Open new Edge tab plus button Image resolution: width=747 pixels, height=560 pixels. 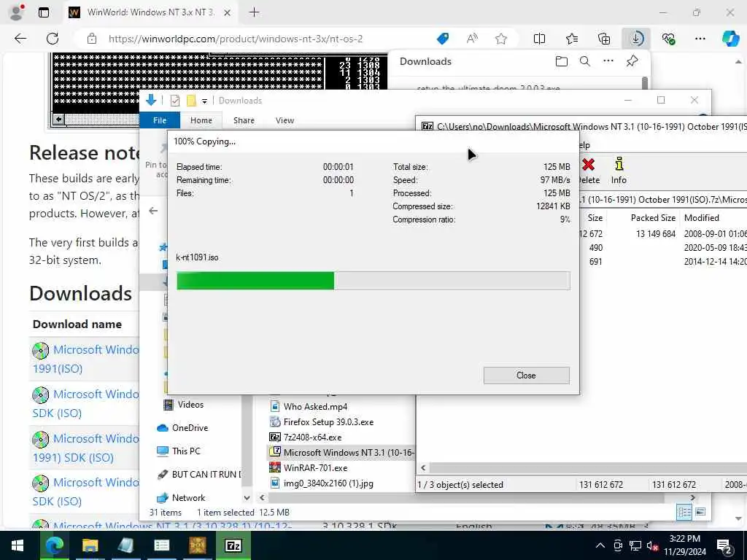[255, 12]
